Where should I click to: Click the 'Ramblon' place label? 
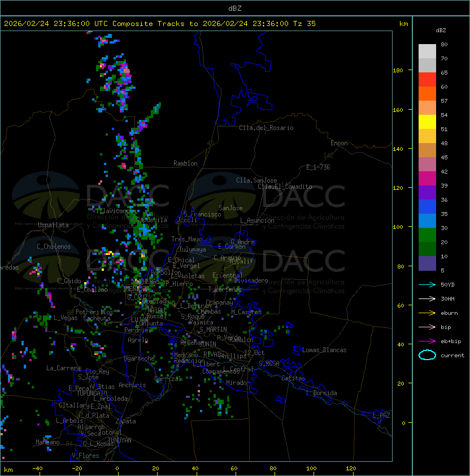(x=185, y=163)
